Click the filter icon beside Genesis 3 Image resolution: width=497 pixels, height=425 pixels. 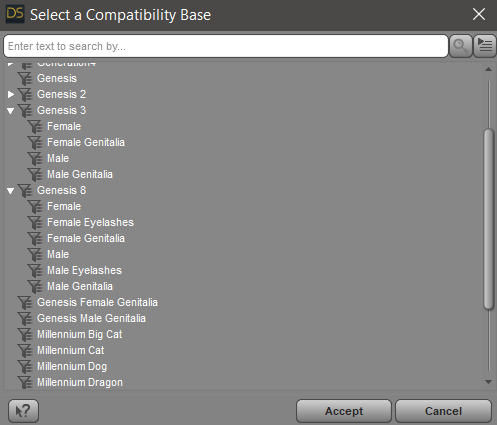coord(26,110)
